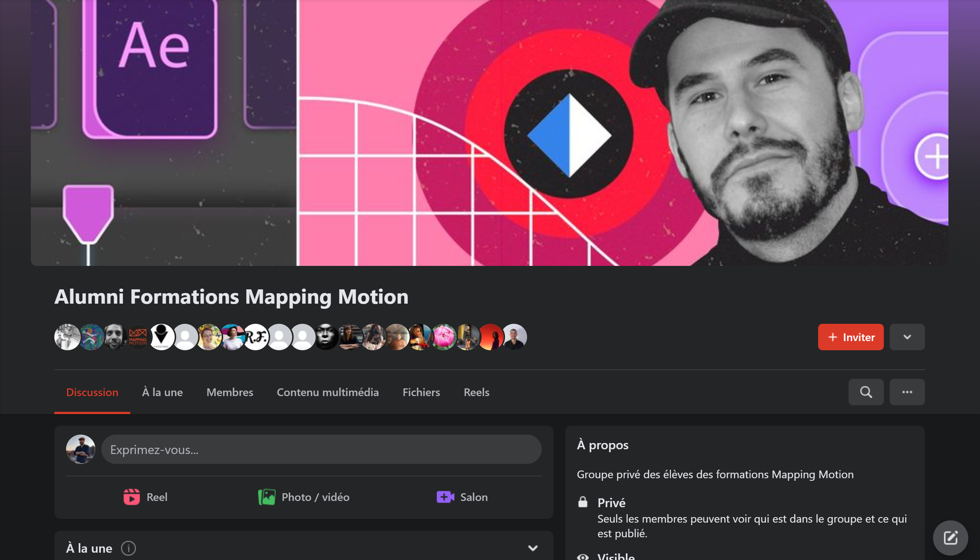Click the search magnifier icon button
The height and width of the screenshot is (560, 980).
pos(866,392)
